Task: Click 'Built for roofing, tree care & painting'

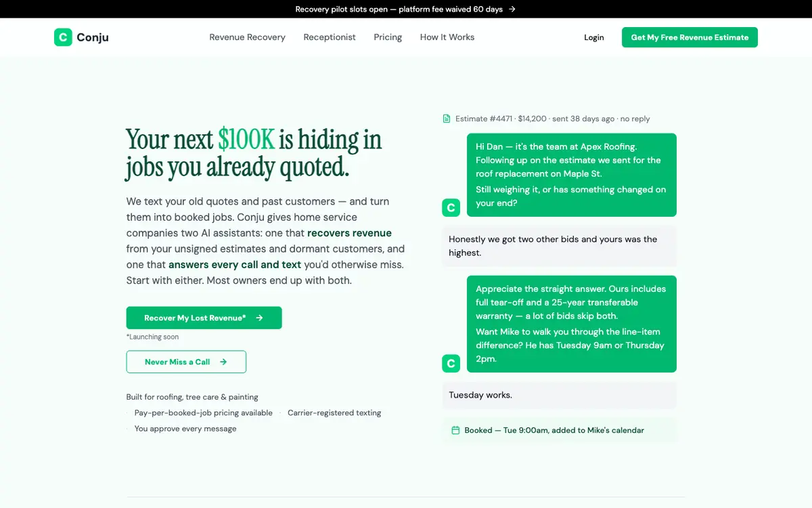Action: pyautogui.click(x=192, y=397)
